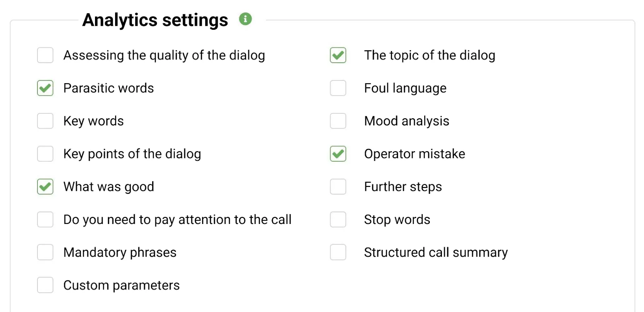The image size is (644, 312).
Task: Enable Do you need to pay attention to the call
Action: click(45, 220)
